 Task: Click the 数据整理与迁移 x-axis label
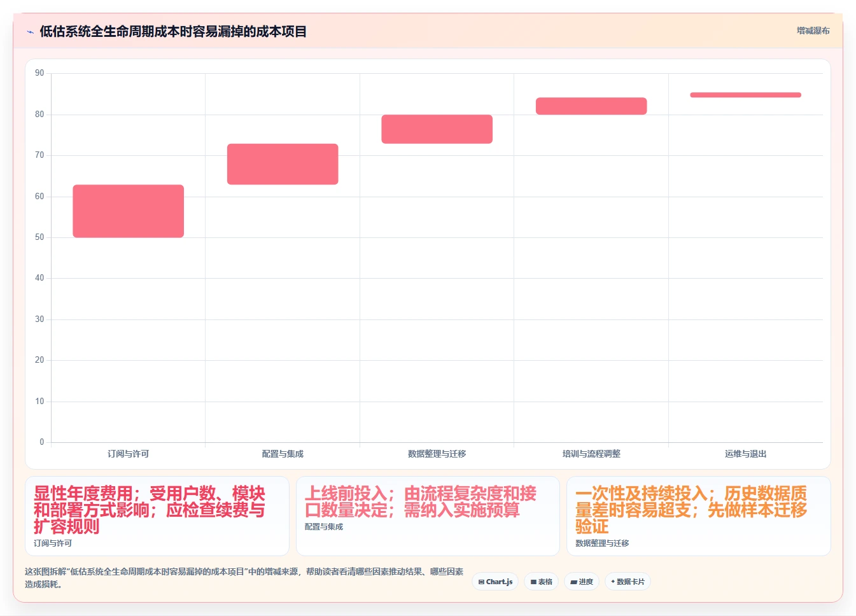point(437,454)
